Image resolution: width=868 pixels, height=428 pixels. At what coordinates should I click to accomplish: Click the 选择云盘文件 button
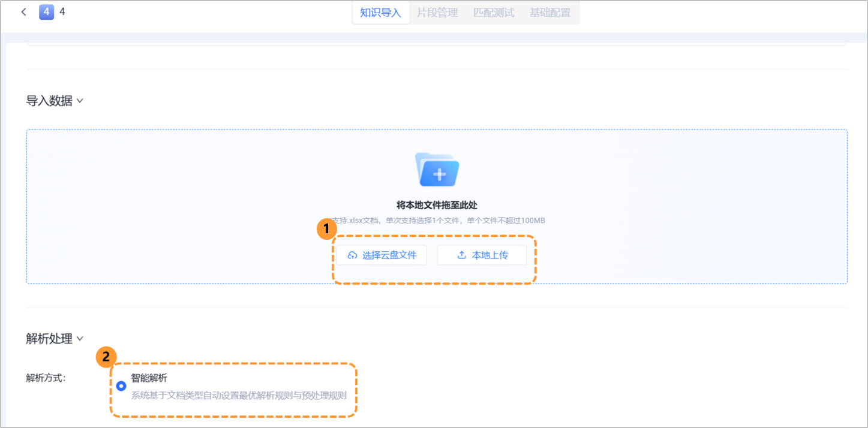(382, 255)
